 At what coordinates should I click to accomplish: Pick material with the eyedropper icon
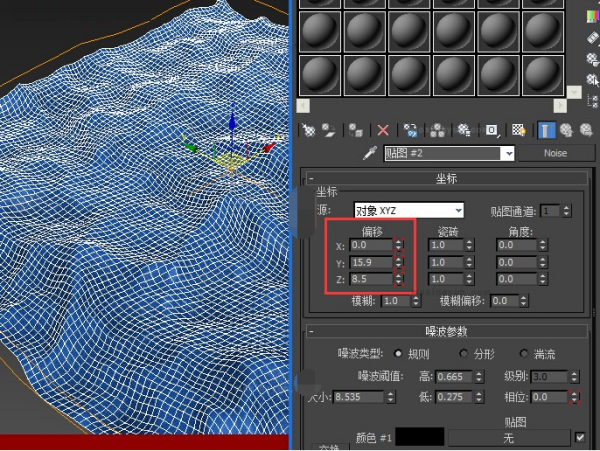(x=370, y=153)
